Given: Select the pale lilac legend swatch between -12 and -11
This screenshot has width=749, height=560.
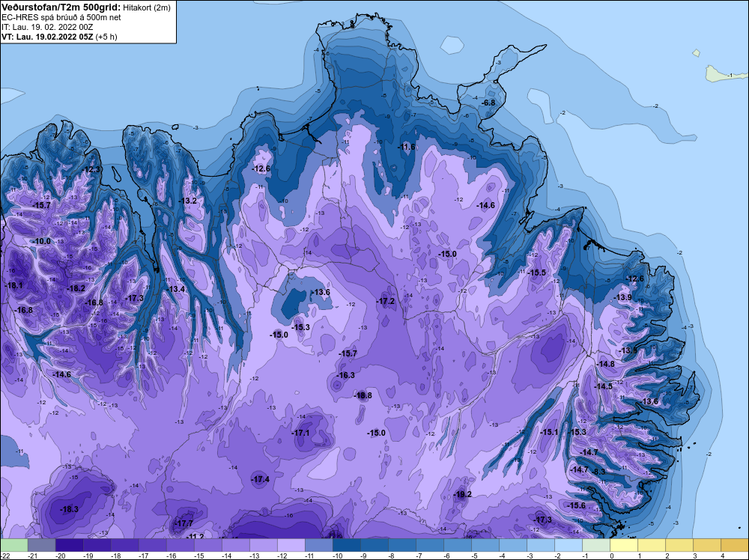Looking at the screenshot, I should pos(291,545).
